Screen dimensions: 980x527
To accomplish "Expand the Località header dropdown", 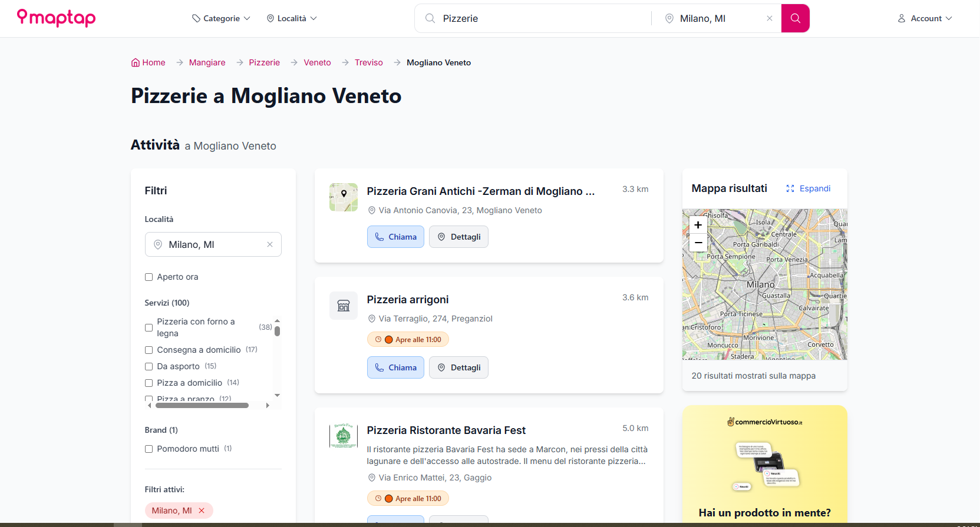I will click(x=292, y=18).
